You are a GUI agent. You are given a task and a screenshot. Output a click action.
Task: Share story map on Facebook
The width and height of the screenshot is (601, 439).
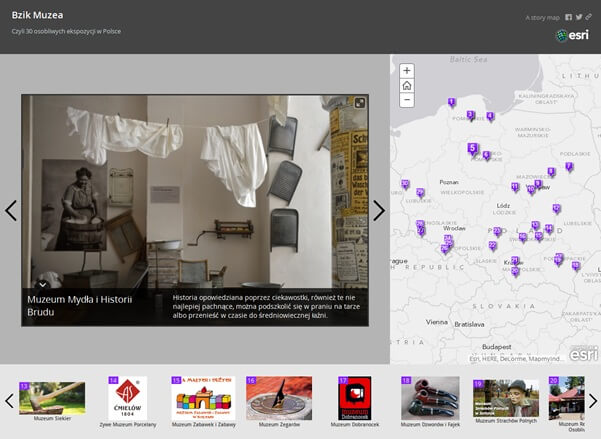pyautogui.click(x=568, y=17)
